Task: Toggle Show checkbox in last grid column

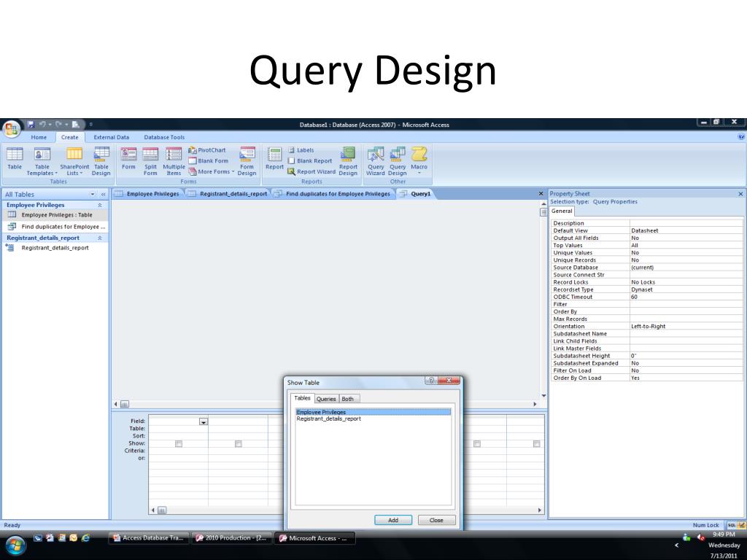Action: tap(536, 444)
